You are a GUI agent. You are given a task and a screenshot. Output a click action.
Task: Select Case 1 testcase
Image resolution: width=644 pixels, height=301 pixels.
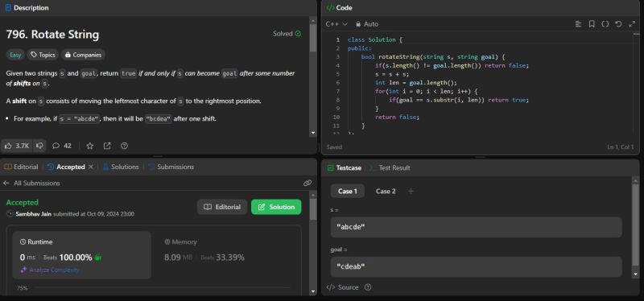pyautogui.click(x=348, y=191)
